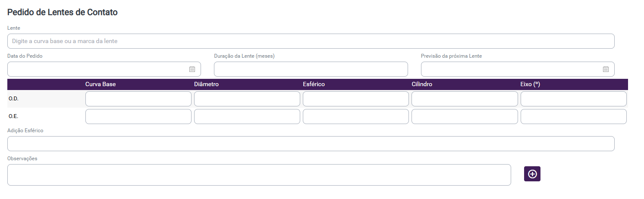The width and height of the screenshot is (644, 199).
Task: Focus the Lente search field
Action: [x=311, y=41]
